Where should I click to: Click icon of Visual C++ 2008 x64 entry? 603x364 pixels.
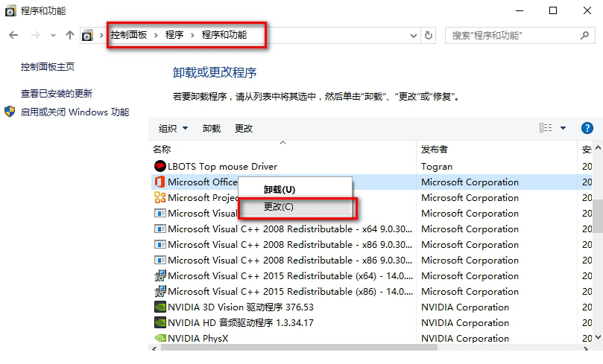pyautogui.click(x=160, y=229)
